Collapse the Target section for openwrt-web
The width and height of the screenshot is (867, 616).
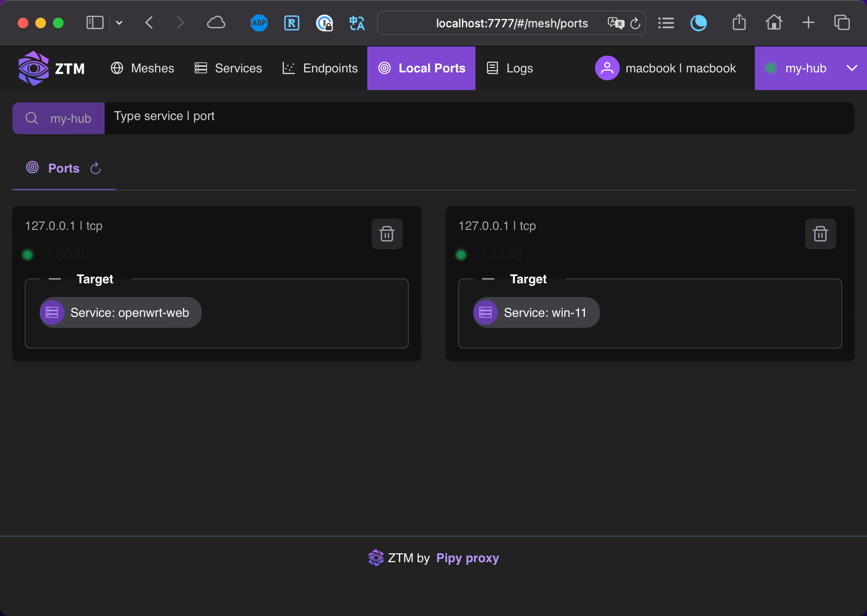tap(55, 279)
